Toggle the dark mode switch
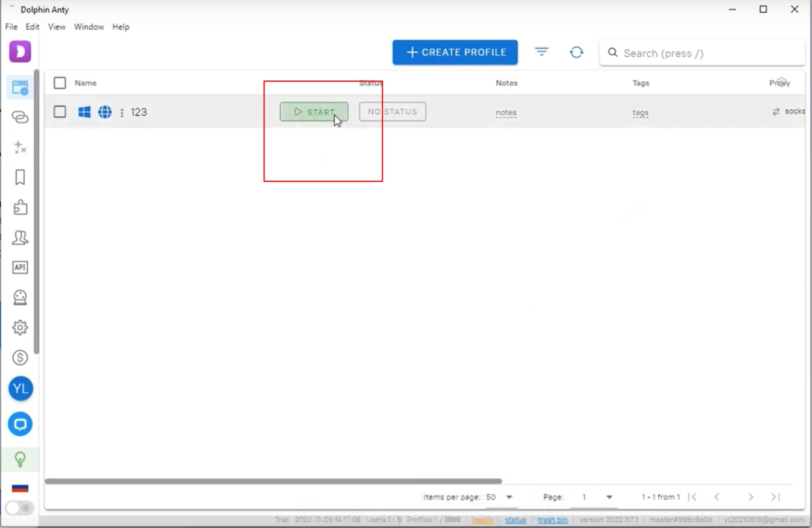The image size is (812, 528). [x=19, y=508]
